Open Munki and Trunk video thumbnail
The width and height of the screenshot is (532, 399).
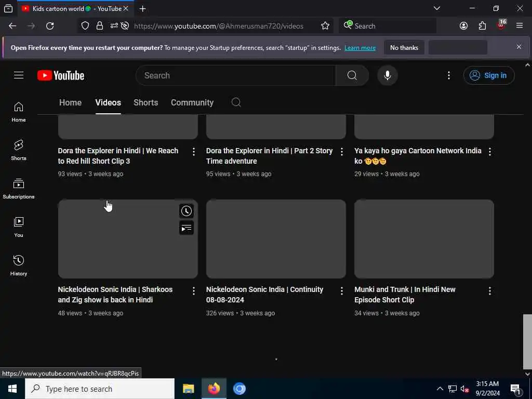coord(424,239)
